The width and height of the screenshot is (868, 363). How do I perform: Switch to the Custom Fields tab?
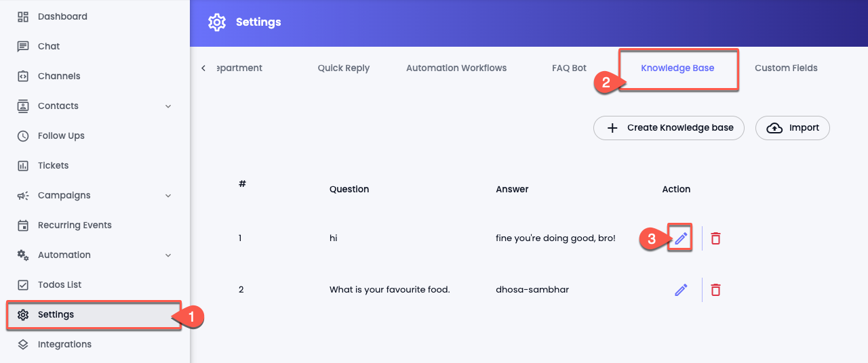786,68
